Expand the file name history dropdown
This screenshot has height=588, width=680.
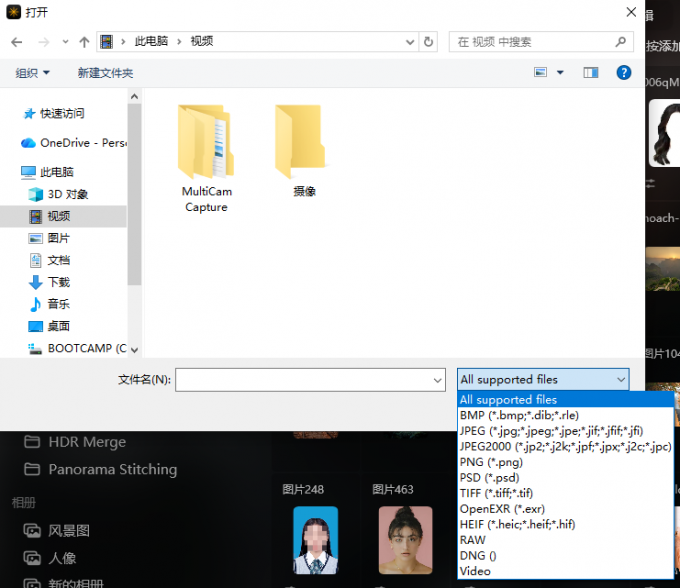(x=437, y=380)
